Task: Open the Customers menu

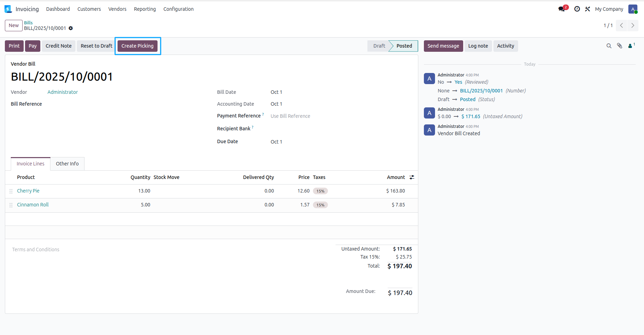Action: [89, 9]
